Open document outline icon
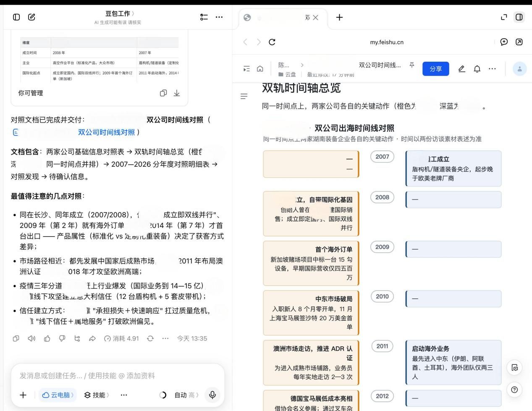The image size is (532, 411). pos(244,97)
